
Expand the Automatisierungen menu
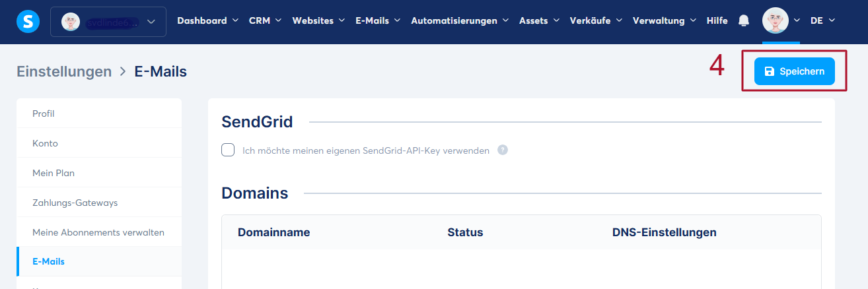(x=460, y=21)
